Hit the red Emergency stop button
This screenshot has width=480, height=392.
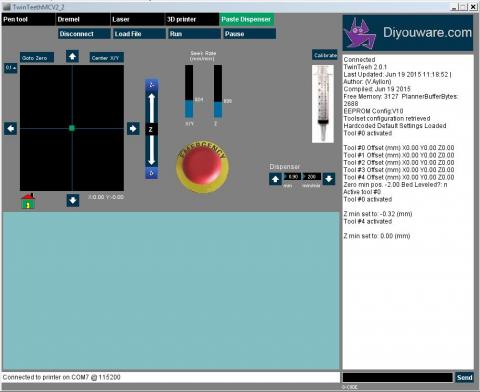pyautogui.click(x=202, y=166)
